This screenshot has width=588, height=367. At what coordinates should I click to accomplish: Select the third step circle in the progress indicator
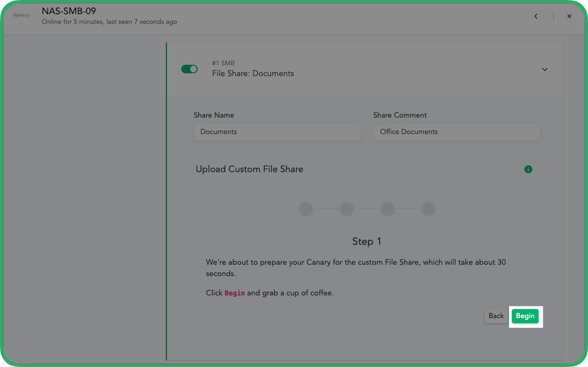point(387,208)
